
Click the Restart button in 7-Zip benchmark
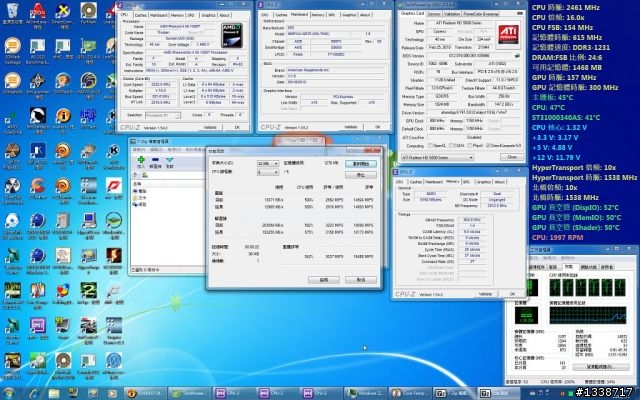361,164
